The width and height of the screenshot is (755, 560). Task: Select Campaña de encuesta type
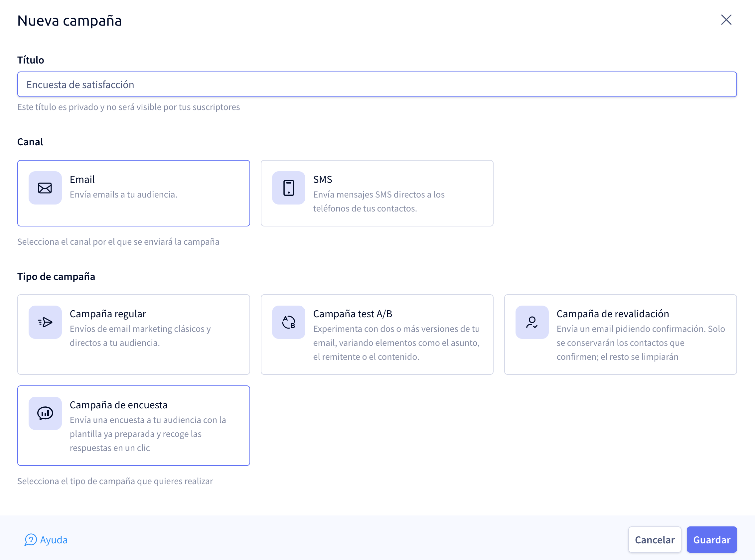coord(134,426)
